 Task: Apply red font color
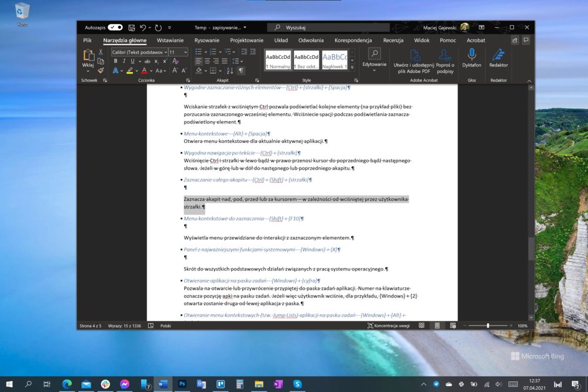(x=145, y=71)
